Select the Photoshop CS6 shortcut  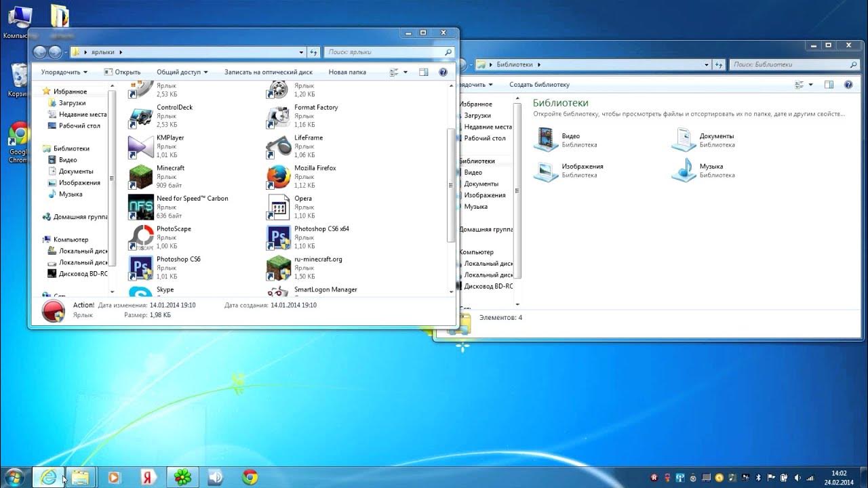coord(164,268)
